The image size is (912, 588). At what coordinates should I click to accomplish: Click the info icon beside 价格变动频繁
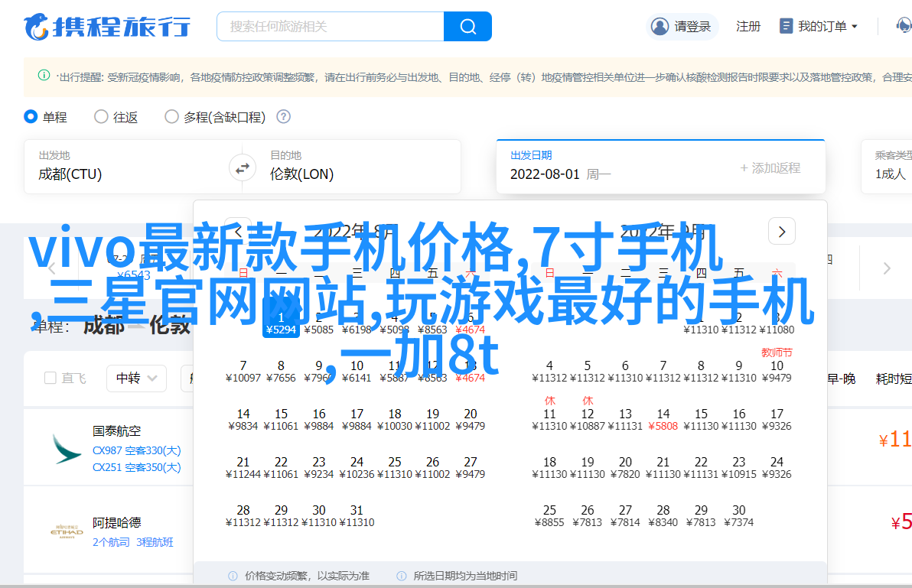pos(233,576)
